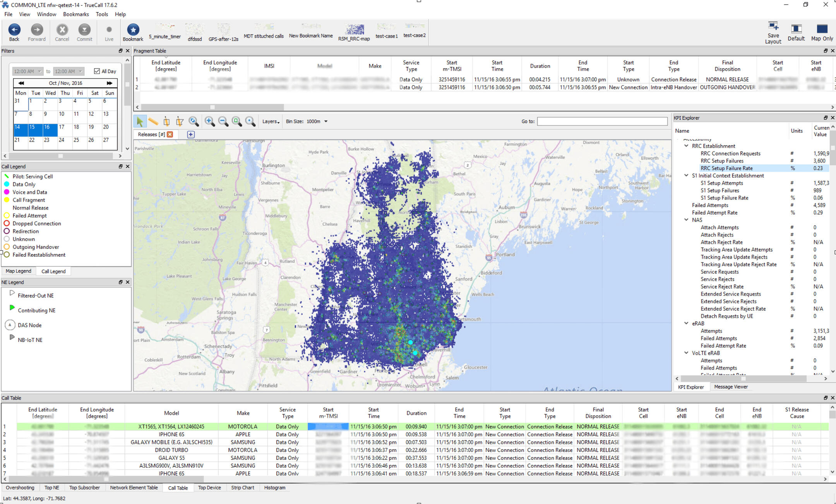The image size is (836, 504).
Task: Switch to the Strip Chart tab
Action: [242, 488]
